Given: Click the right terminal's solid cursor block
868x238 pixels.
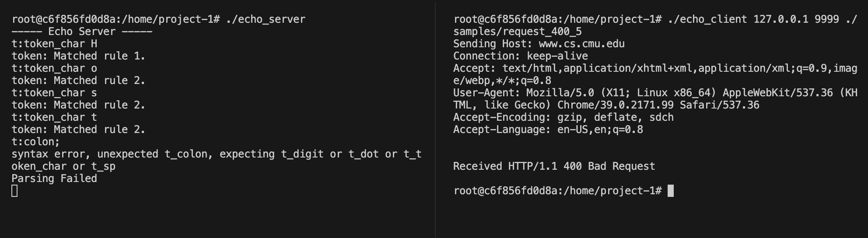Looking at the screenshot, I should tap(671, 191).
